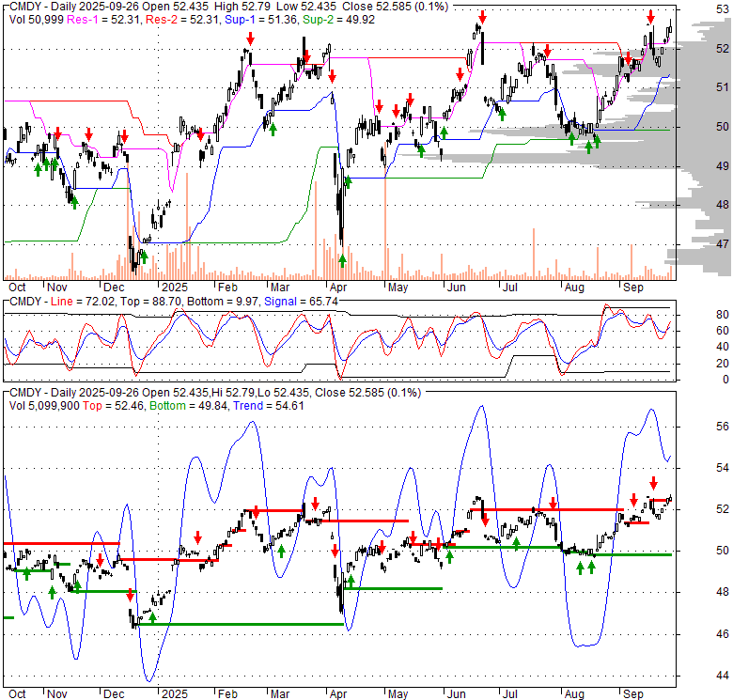This screenshot has height=700, width=733.
Task: Click the 0 level on oscillator scale
Action: click(725, 380)
